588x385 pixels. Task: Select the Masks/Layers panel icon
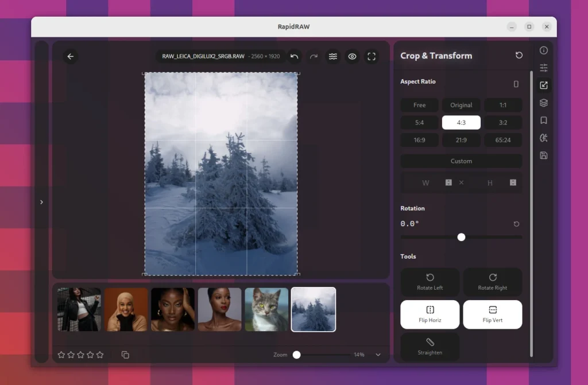coord(544,103)
